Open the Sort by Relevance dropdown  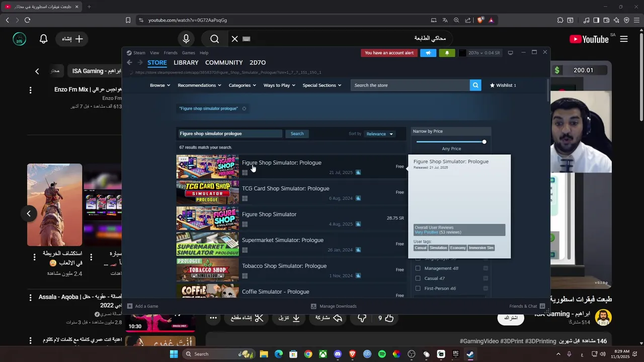(380, 134)
